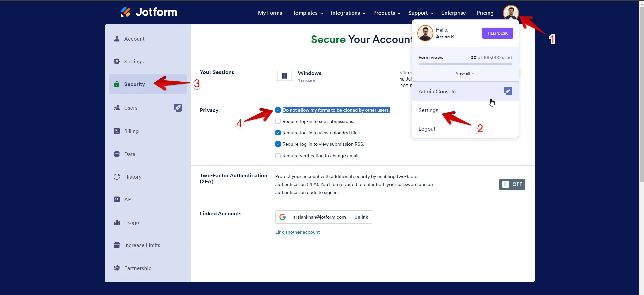644x295 pixels.
Task: Open the user avatar menu in header
Action: tap(510, 13)
